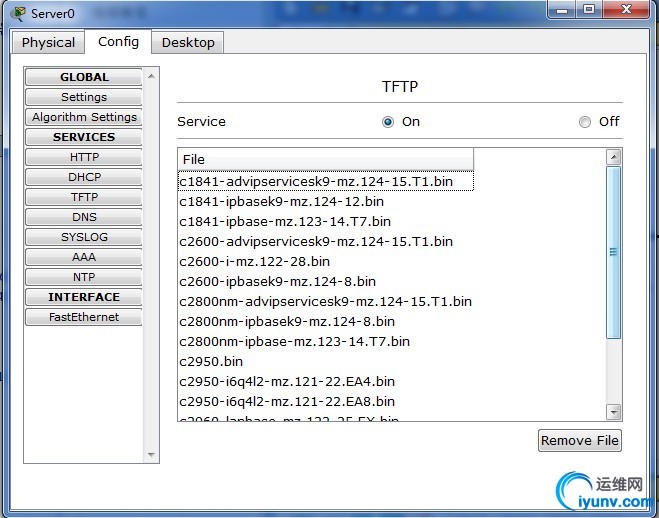The height and width of the screenshot is (518, 659).
Task: Select c1841-advipservicesk9-mz.124-15.T1.bin
Action: tap(326, 181)
